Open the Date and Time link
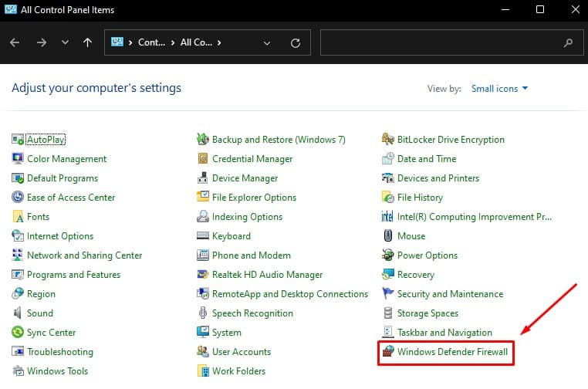Viewport: 588px width, 389px height. (x=427, y=159)
